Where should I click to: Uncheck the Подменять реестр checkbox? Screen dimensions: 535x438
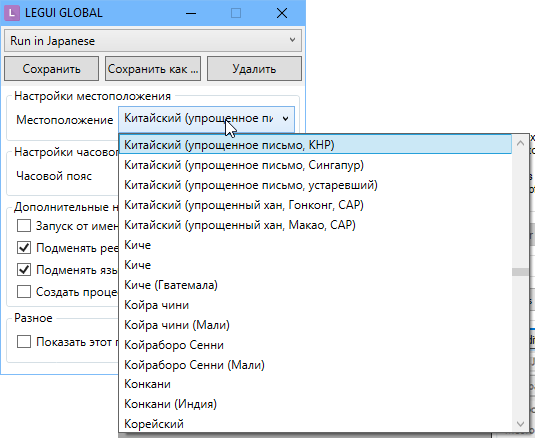click(24, 248)
